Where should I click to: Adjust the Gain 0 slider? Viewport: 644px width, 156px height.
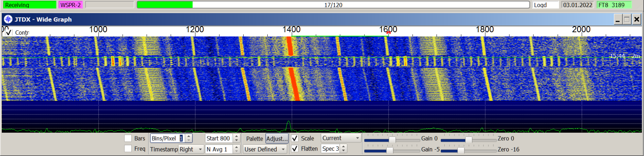392,140
